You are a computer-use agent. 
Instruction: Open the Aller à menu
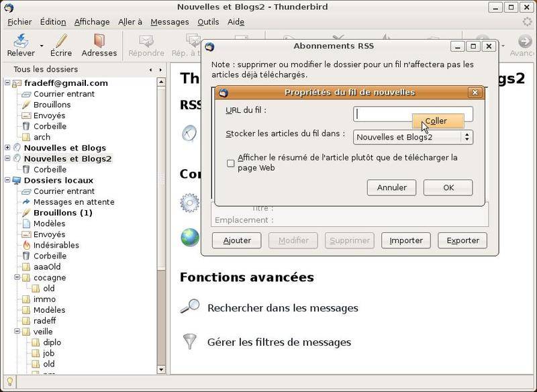(130, 22)
